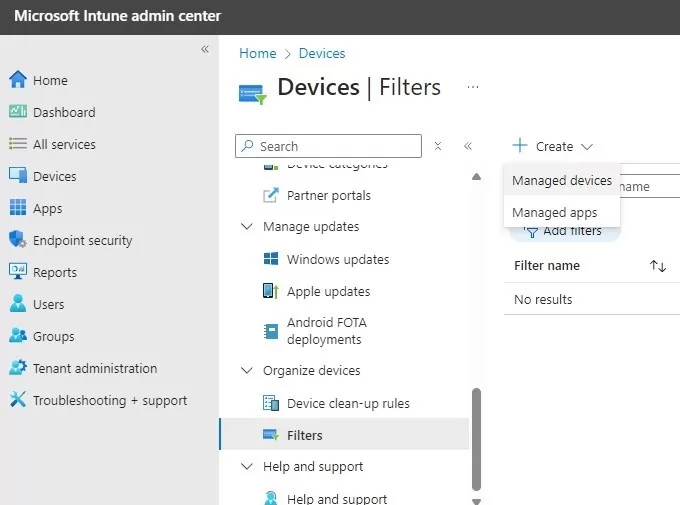This screenshot has height=505, width=680.
Task: Click the plus icon next to Create
Action: click(x=520, y=145)
